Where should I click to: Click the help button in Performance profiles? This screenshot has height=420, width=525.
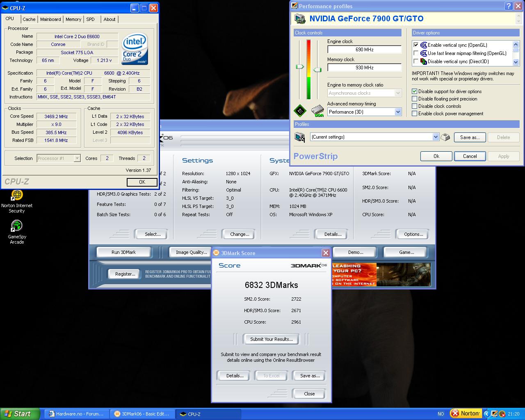(x=508, y=6)
